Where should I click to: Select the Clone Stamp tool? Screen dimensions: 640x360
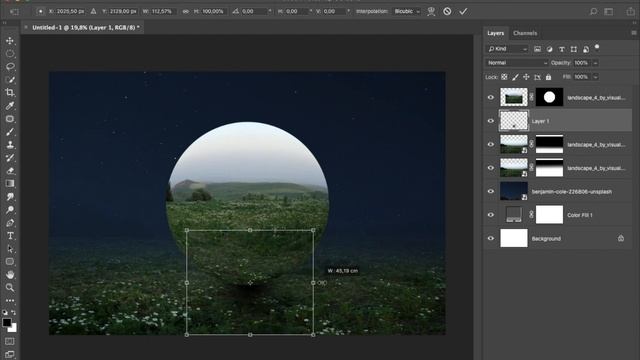(x=10, y=144)
